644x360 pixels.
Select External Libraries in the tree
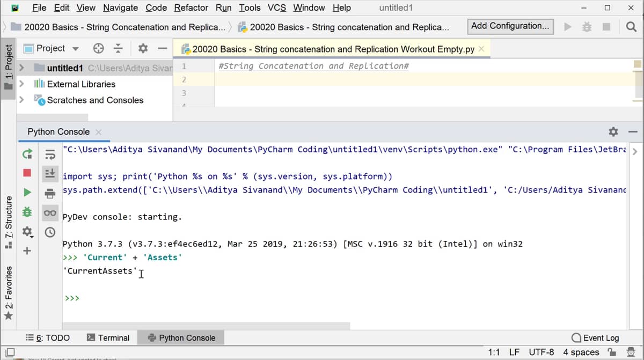(81, 84)
